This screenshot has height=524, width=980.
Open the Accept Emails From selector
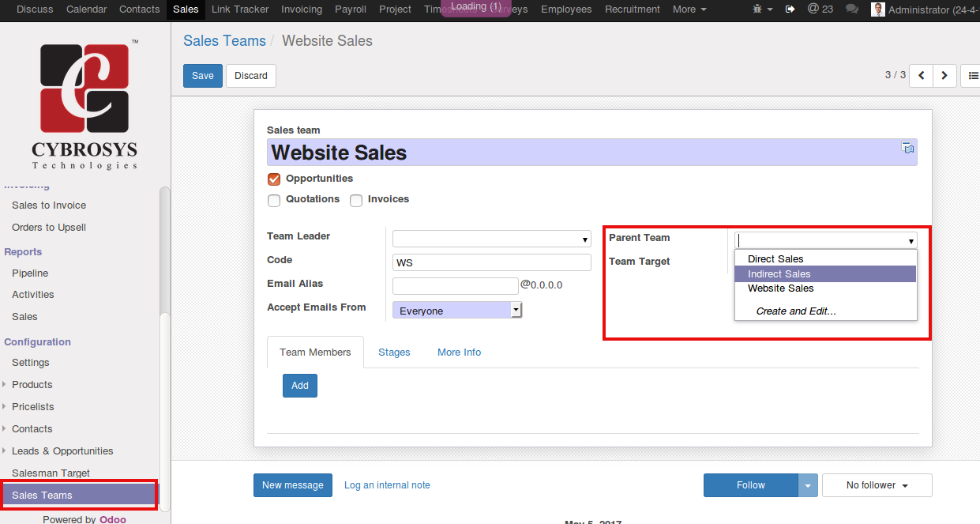(x=458, y=311)
